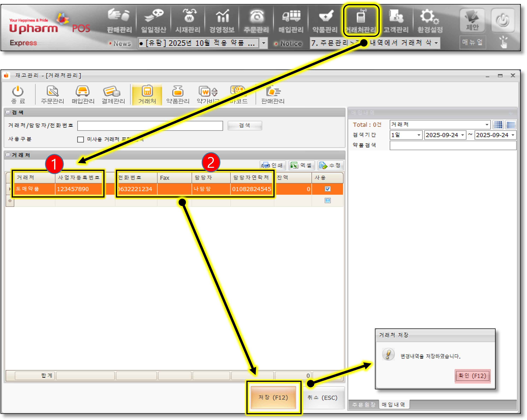The image size is (527, 420).
Task: Open 일일정산 daily settlement icon
Action: click(153, 21)
